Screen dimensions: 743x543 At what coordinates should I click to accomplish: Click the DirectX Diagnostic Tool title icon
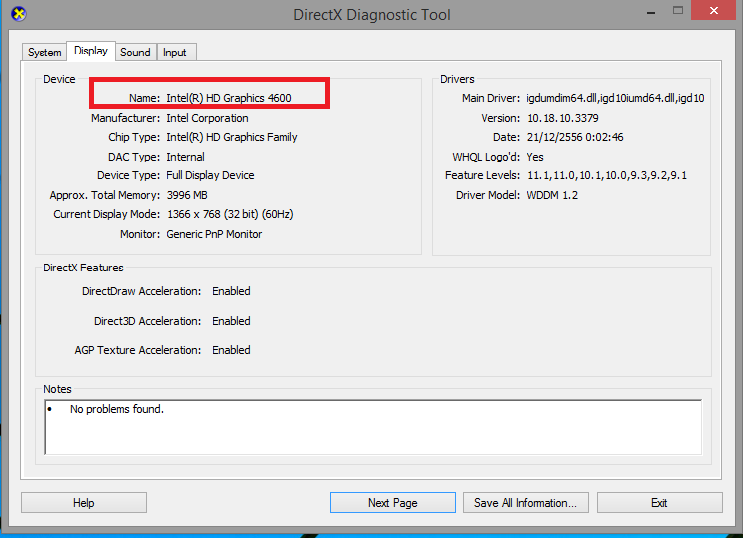[x=18, y=14]
